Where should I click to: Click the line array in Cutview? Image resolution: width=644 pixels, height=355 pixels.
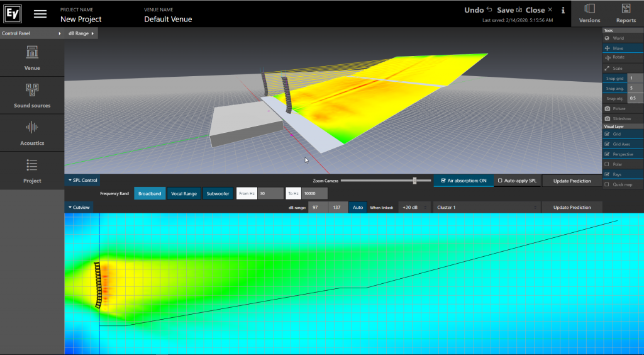click(x=98, y=285)
